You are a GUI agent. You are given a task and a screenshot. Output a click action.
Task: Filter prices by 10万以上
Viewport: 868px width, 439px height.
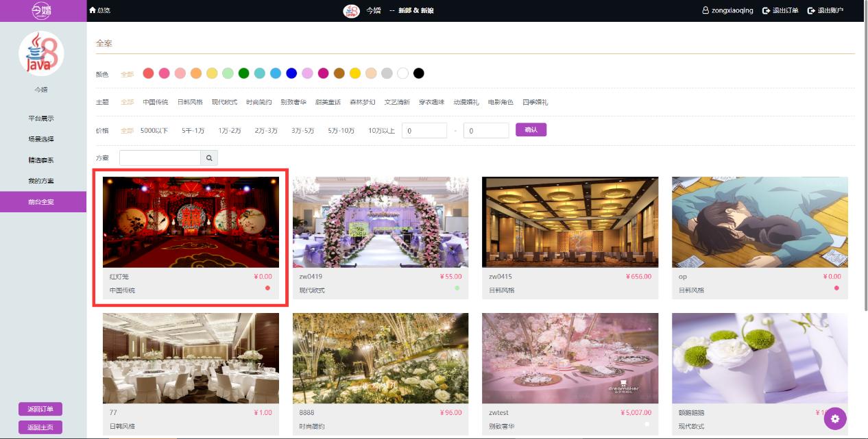point(383,129)
